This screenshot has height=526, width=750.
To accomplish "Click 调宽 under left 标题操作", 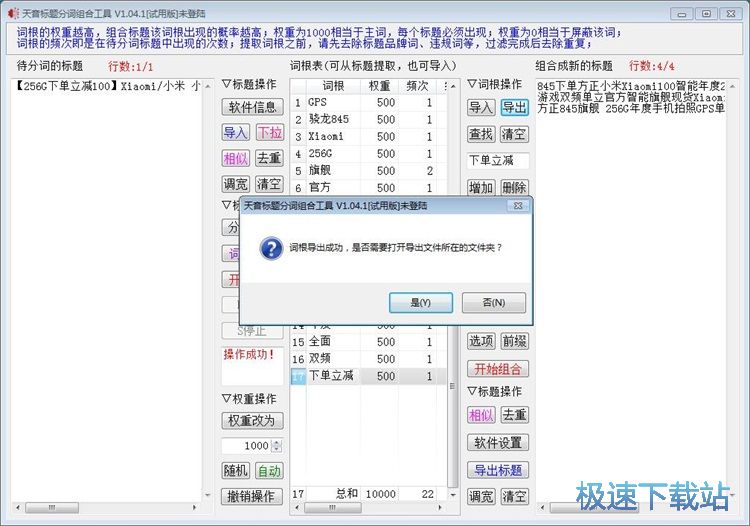I will pos(235,184).
